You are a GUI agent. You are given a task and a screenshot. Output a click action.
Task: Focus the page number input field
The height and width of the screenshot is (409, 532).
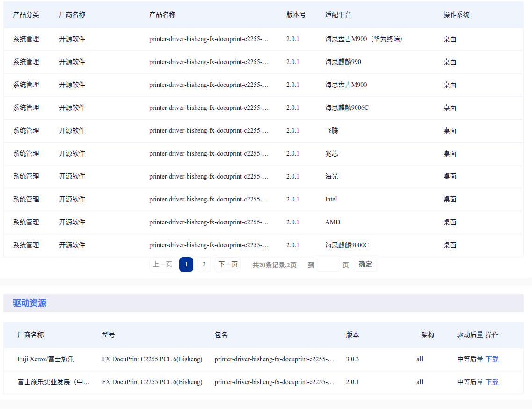point(328,265)
